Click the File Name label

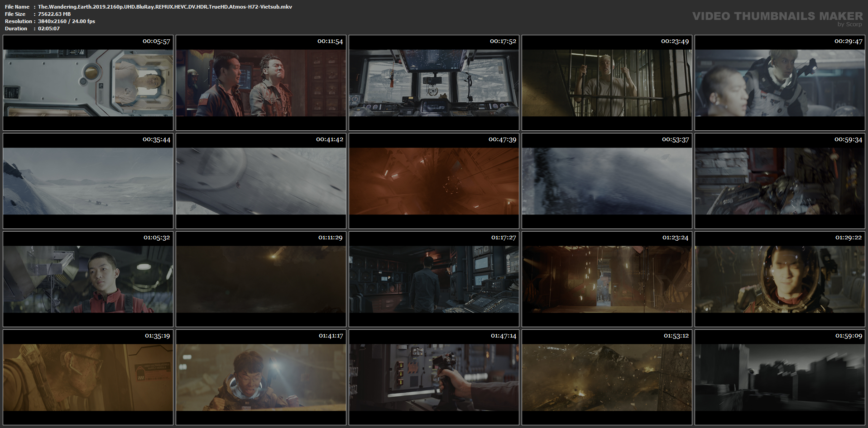(17, 7)
